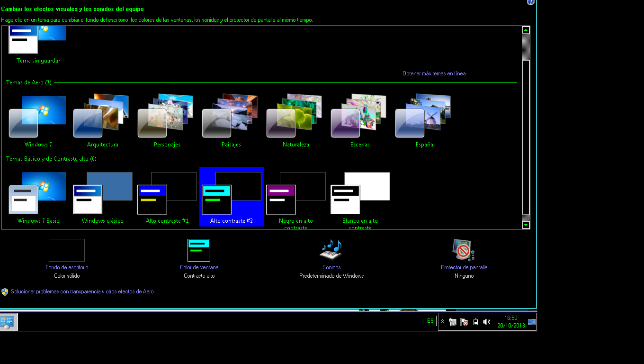Screen dimensions: 644x364
Task: Click the ES language indicator
Action: click(x=430, y=321)
